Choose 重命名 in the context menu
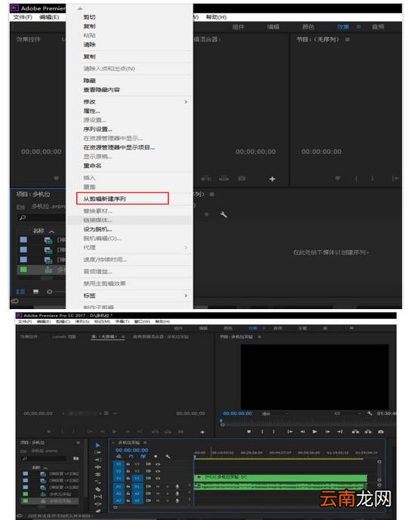Image resolution: width=420 pixels, height=520 pixels. [92, 166]
